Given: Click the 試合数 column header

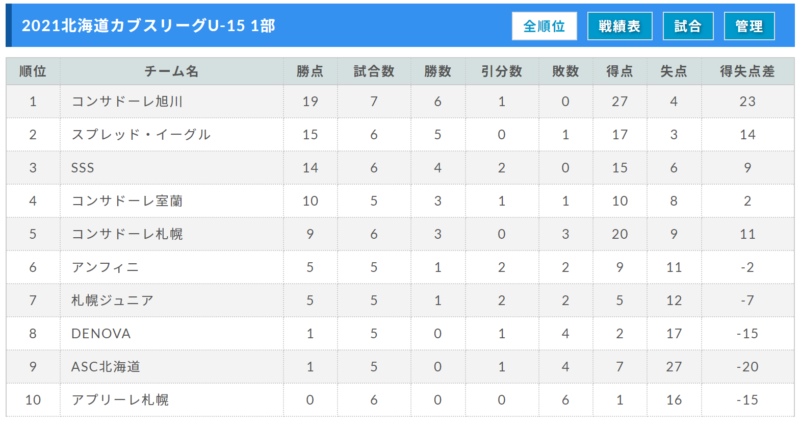Looking at the screenshot, I should (374, 71).
